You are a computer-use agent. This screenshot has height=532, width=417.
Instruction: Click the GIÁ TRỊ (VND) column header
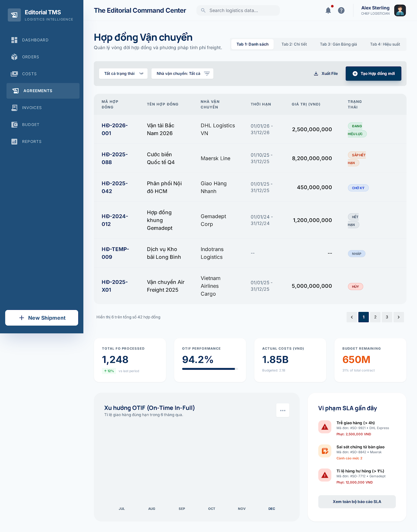306,104
